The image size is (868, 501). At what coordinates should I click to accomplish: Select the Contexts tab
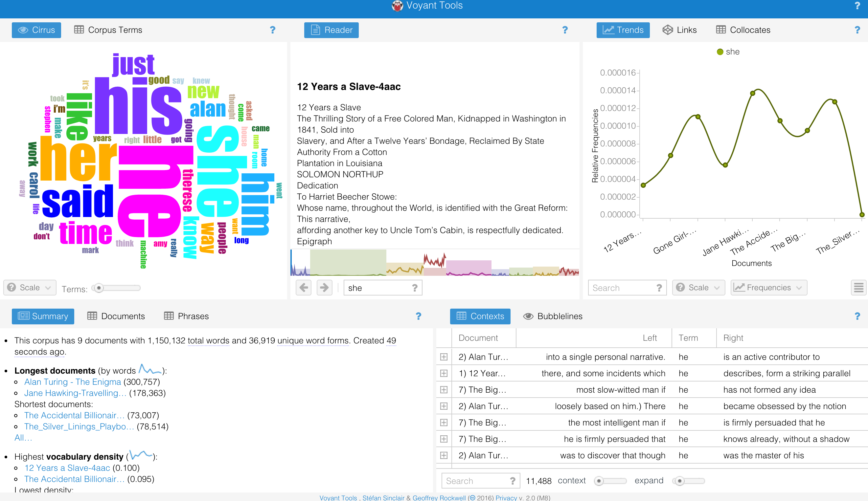point(480,316)
